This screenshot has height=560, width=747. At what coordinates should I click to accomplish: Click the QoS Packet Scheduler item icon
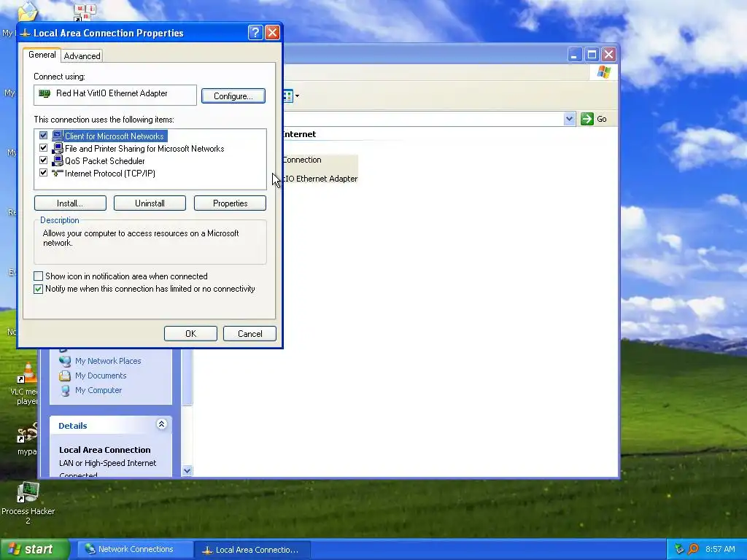click(x=58, y=160)
